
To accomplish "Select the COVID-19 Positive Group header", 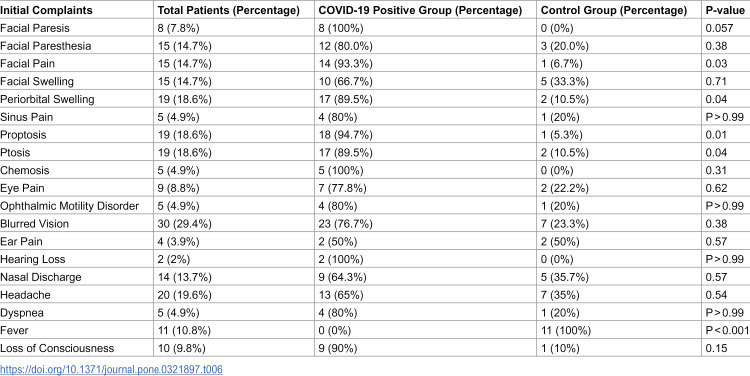I will [420, 10].
